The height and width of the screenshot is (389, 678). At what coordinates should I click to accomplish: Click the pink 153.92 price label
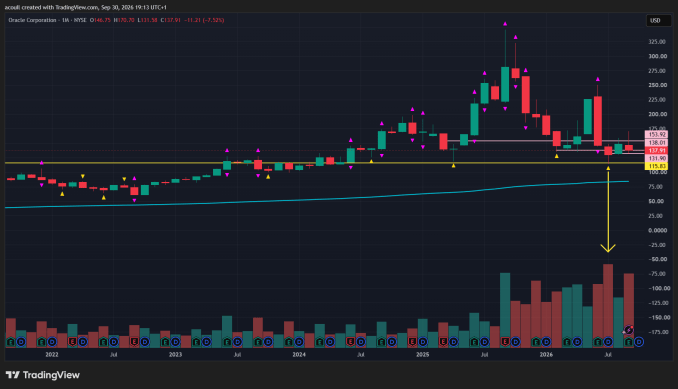click(x=656, y=134)
